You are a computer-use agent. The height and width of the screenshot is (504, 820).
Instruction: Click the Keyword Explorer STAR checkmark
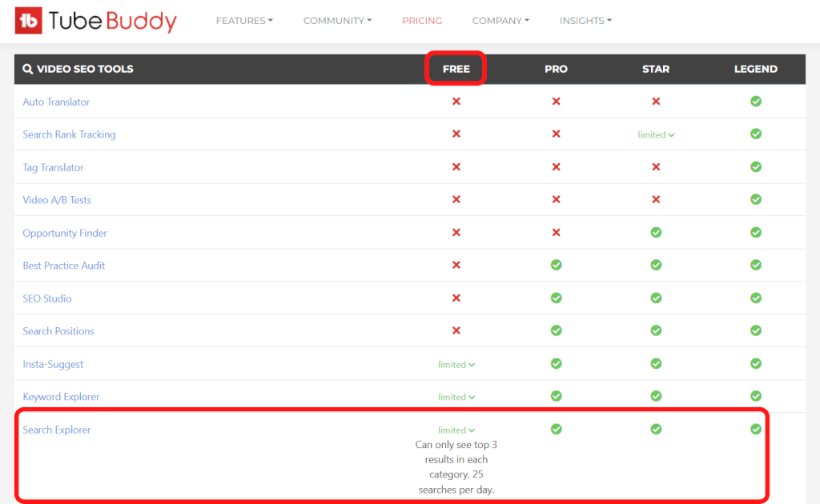(656, 396)
